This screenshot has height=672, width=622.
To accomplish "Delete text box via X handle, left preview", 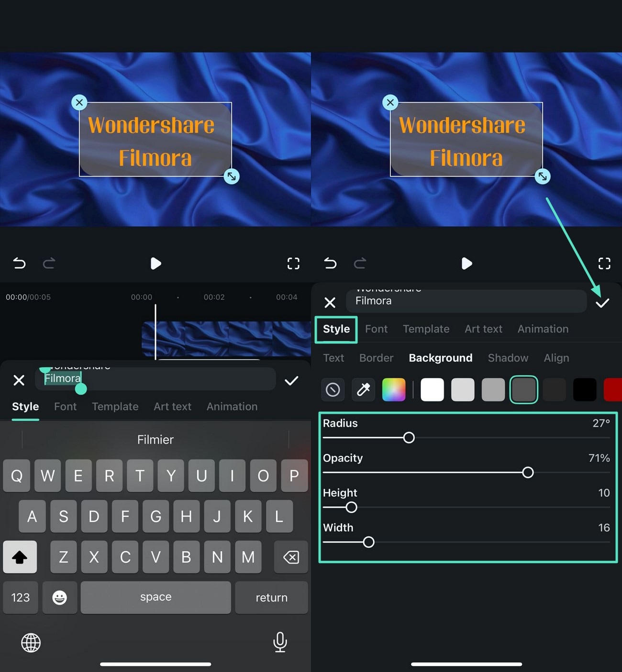I will coord(79,102).
